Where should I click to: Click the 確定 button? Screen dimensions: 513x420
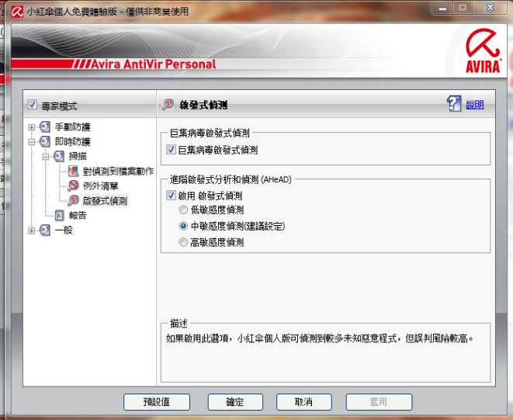(234, 402)
